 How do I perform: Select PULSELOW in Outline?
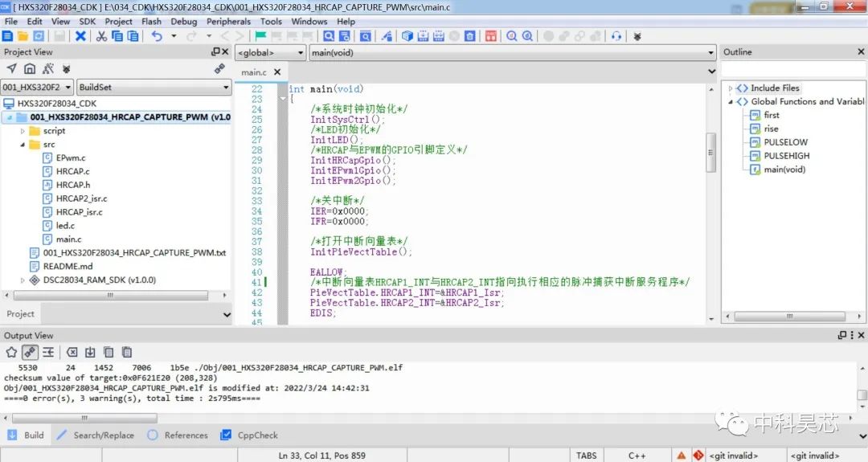coord(785,142)
